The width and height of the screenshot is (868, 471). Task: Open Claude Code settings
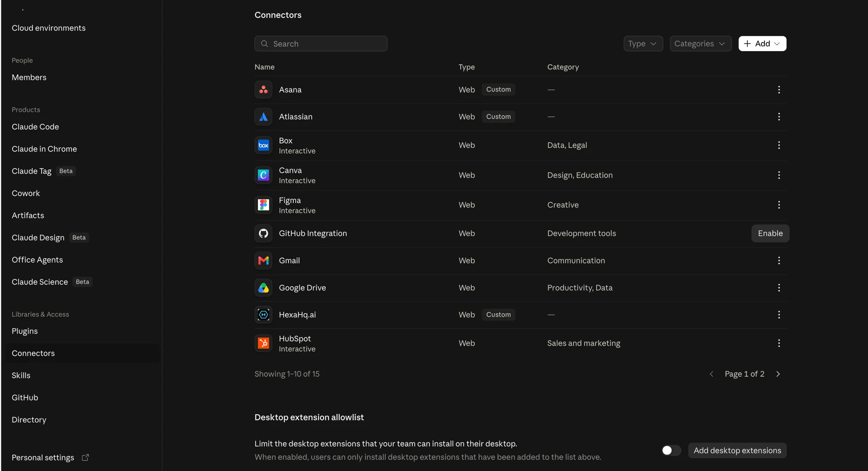tap(35, 127)
